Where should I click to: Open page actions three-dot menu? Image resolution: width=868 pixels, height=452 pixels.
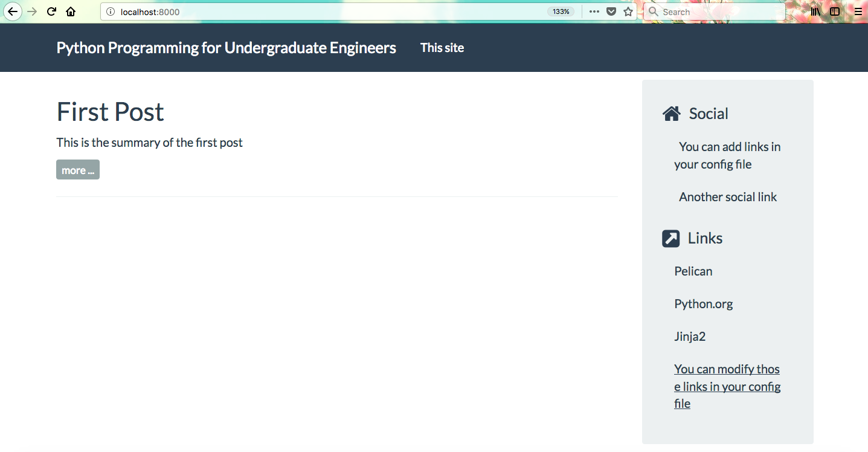(594, 11)
